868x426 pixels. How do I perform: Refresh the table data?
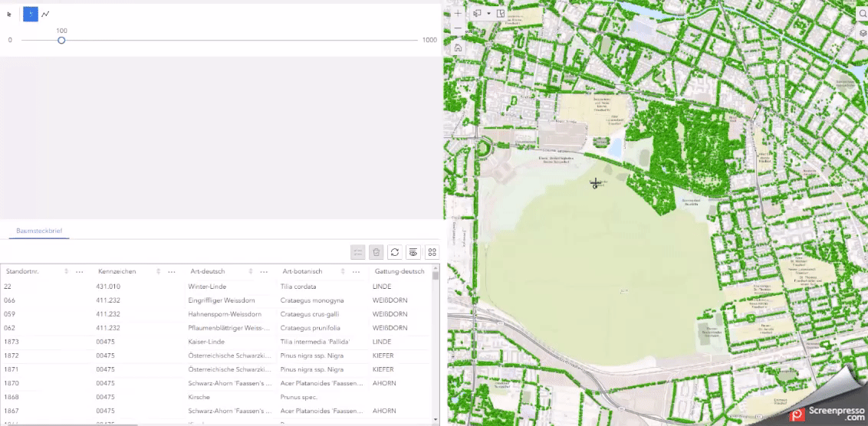[395, 252]
